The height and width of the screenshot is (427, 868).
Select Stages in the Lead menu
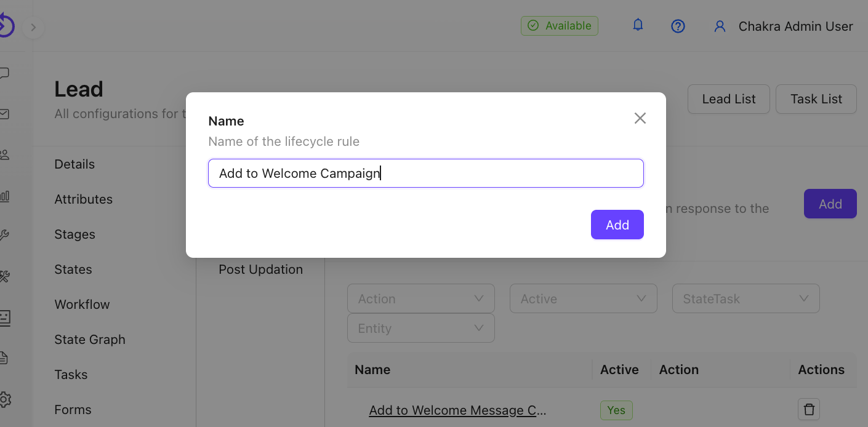pos(75,234)
